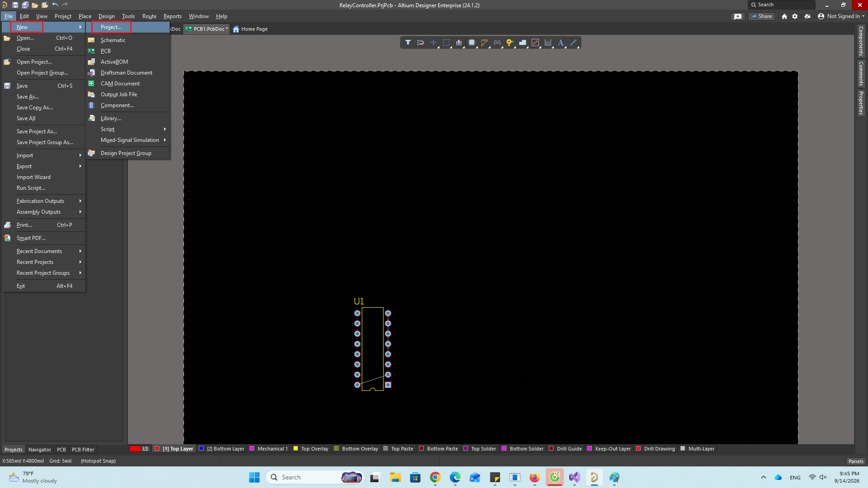Expand Fabrication Outputs submenu

[x=43, y=201]
